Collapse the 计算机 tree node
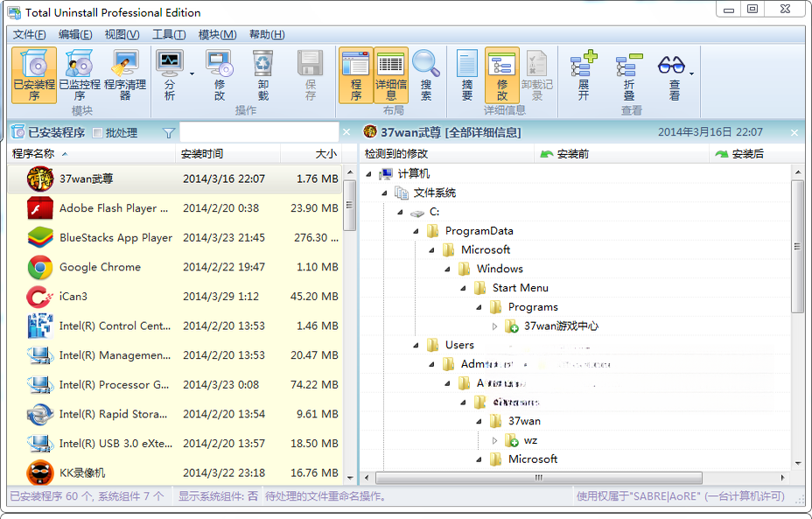 click(x=368, y=174)
